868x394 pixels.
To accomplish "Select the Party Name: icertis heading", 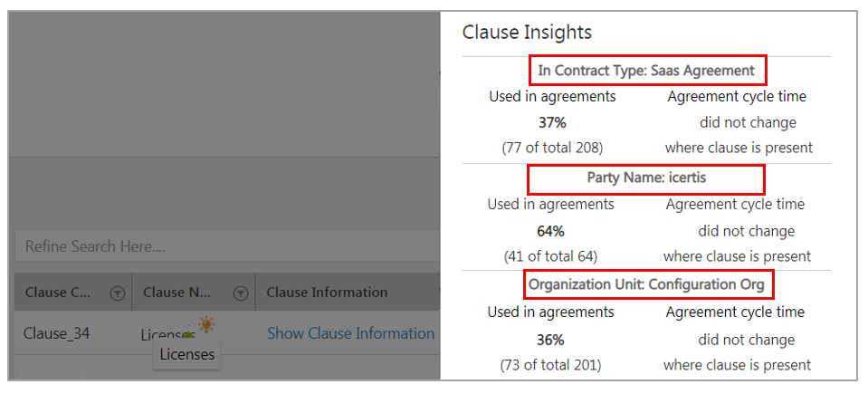I will click(x=645, y=178).
